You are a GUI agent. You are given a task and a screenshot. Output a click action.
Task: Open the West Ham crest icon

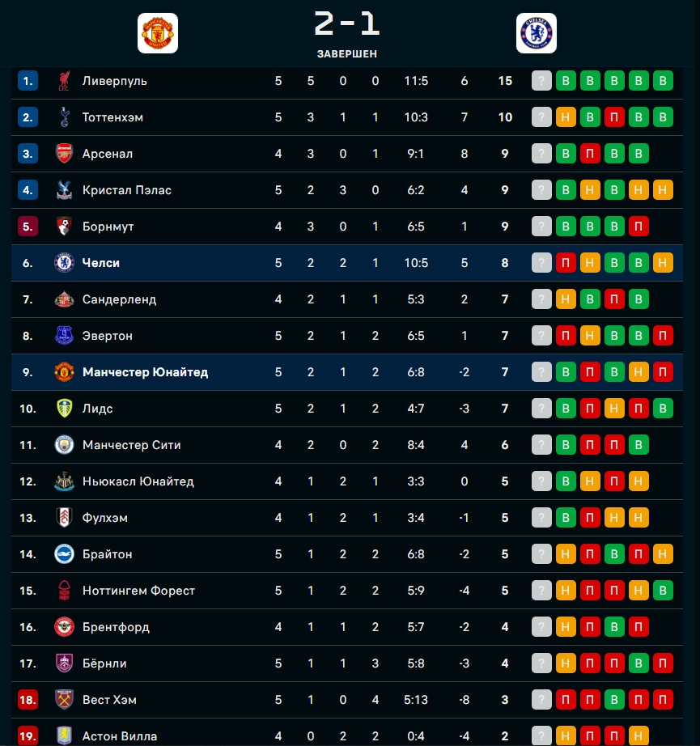tap(64, 700)
